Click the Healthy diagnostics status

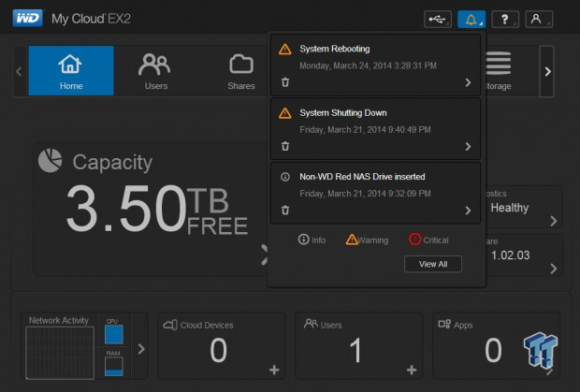tap(509, 208)
